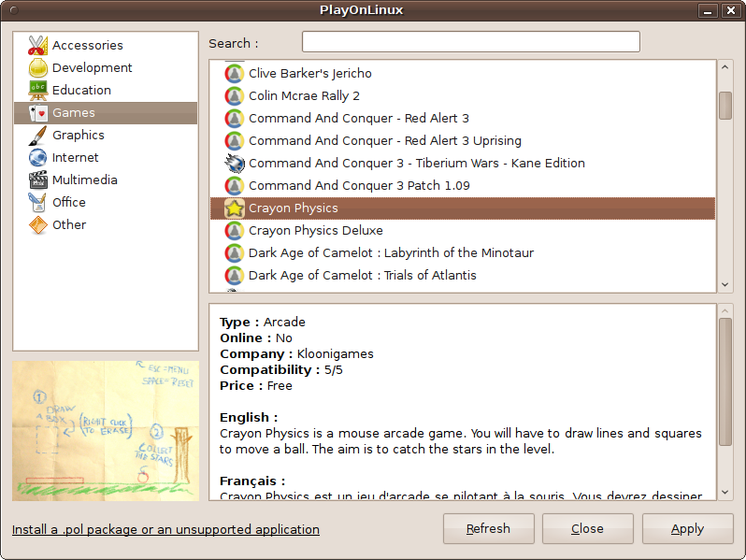Focus the Search input field
Screen dimensions: 746x560
[x=471, y=42]
